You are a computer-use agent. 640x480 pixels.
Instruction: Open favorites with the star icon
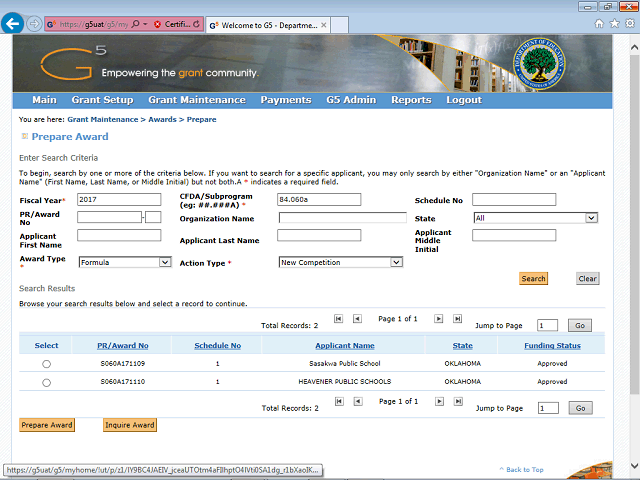pos(614,24)
